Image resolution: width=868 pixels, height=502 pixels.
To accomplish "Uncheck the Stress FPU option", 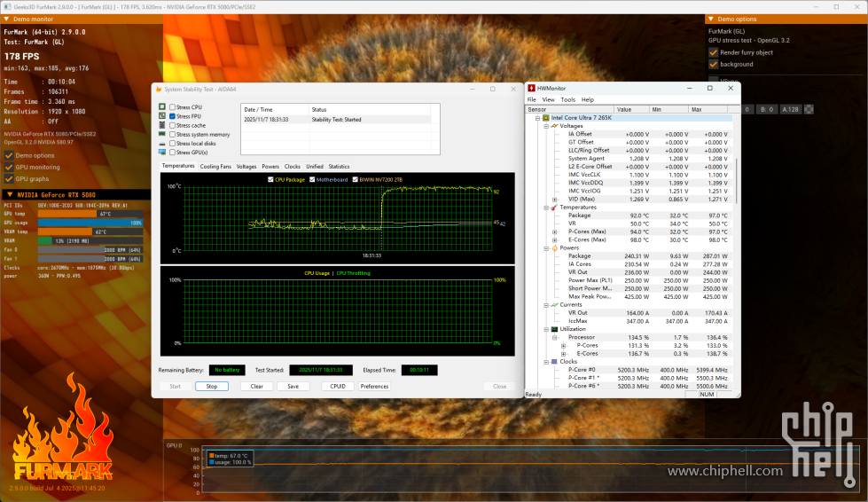I will point(172,116).
